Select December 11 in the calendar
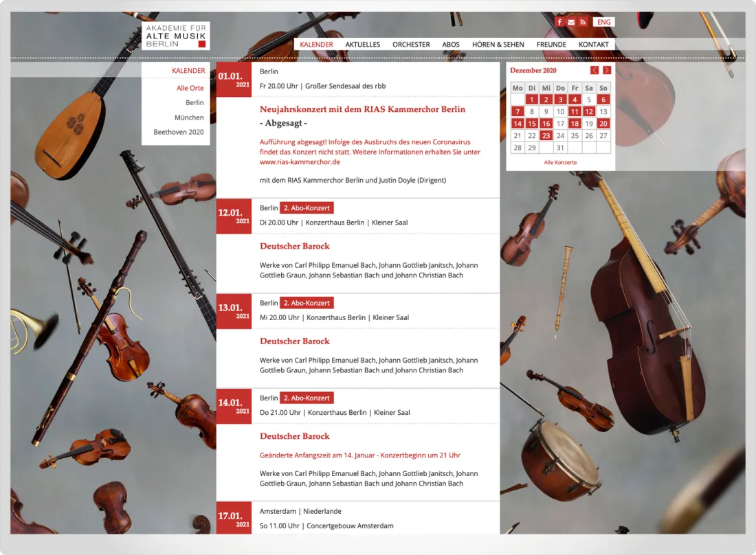Screen dimensions: 756x555 (x=575, y=112)
